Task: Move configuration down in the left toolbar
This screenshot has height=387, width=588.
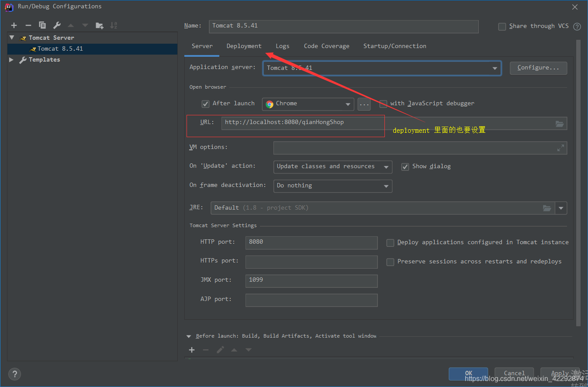Action: click(85, 25)
